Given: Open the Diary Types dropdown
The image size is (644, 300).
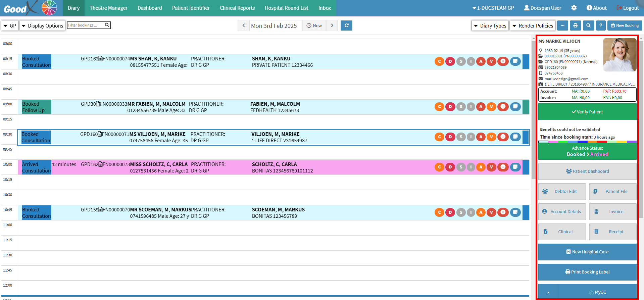Looking at the screenshot, I should [490, 26].
